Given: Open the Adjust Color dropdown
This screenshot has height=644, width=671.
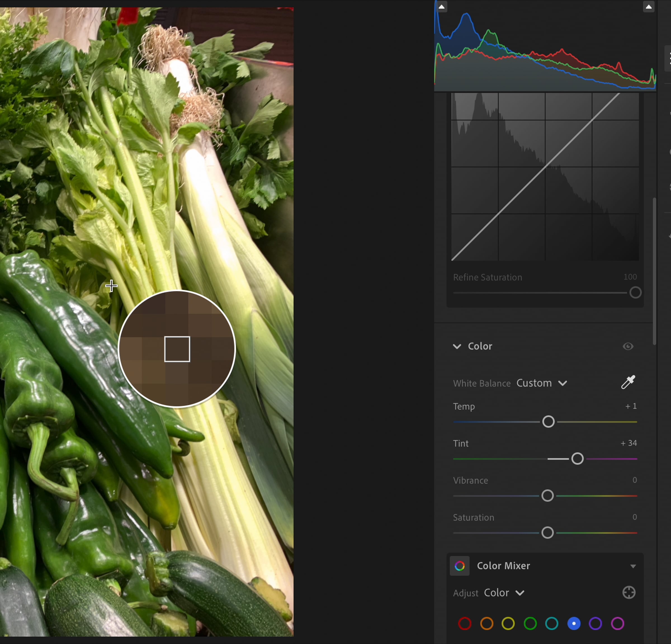Looking at the screenshot, I should [x=504, y=593].
